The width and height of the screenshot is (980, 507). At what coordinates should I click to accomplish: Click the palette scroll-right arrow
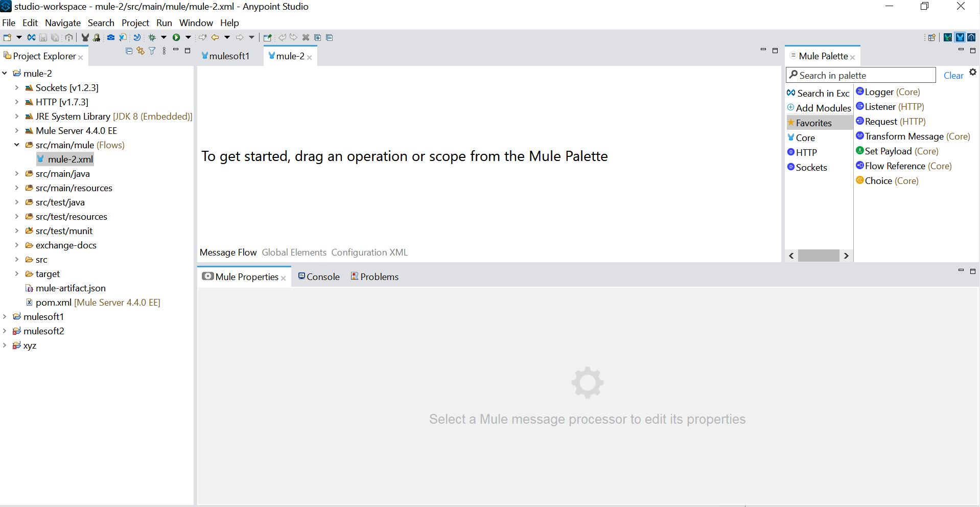point(846,256)
